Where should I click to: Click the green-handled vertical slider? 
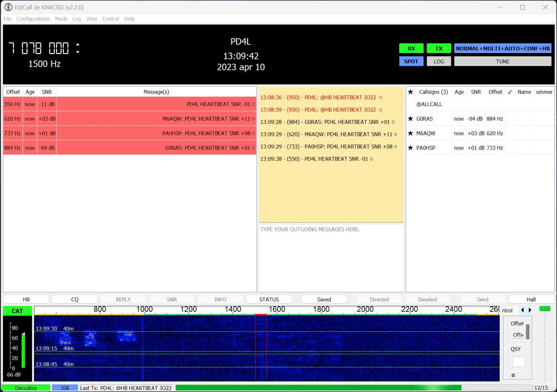[545, 309]
